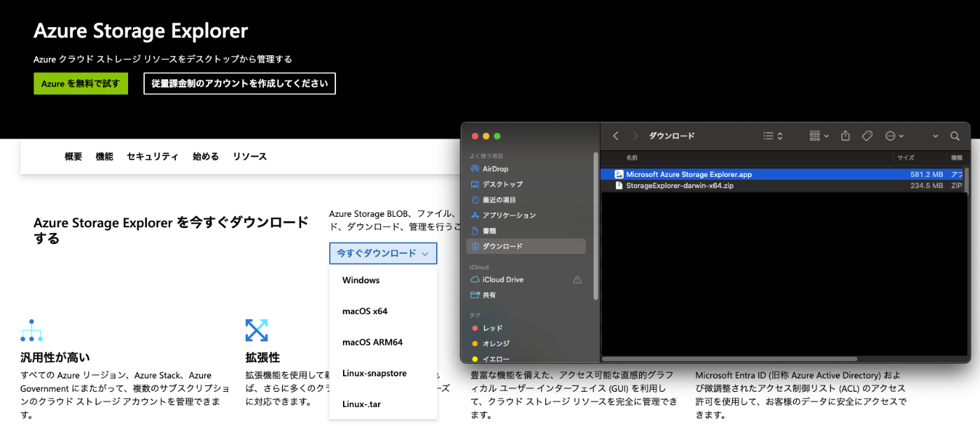Open アプリケーション in Finder sidebar

(x=526, y=215)
